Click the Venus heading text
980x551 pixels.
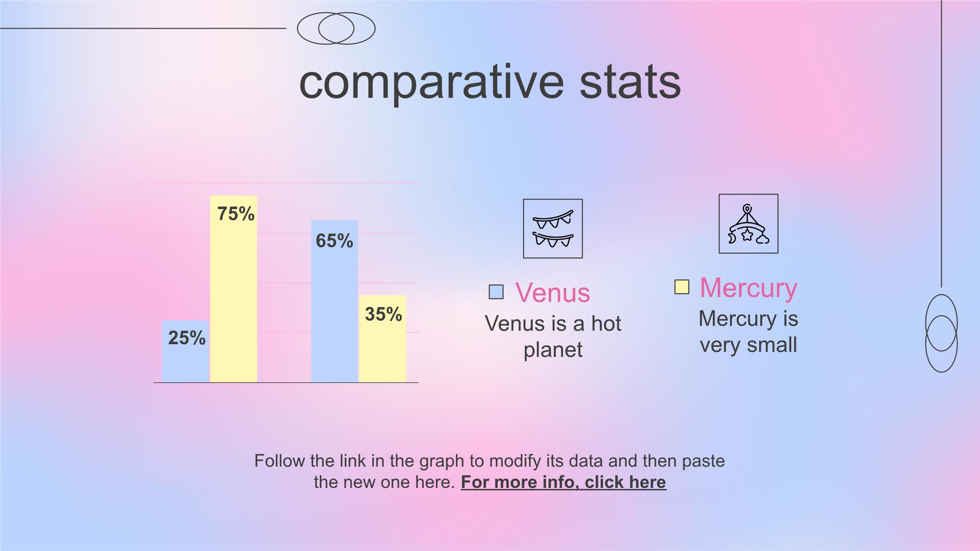click(x=553, y=293)
